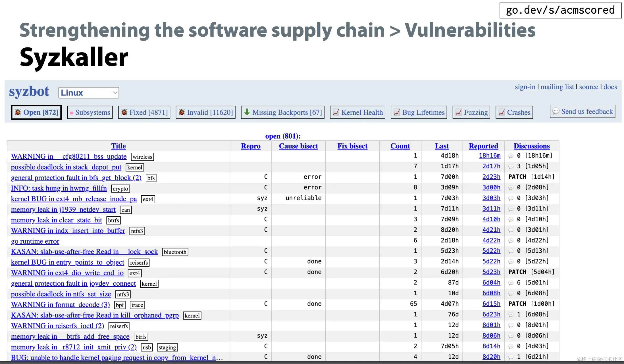
Task: Click the sign-in link
Action: pyautogui.click(x=525, y=87)
